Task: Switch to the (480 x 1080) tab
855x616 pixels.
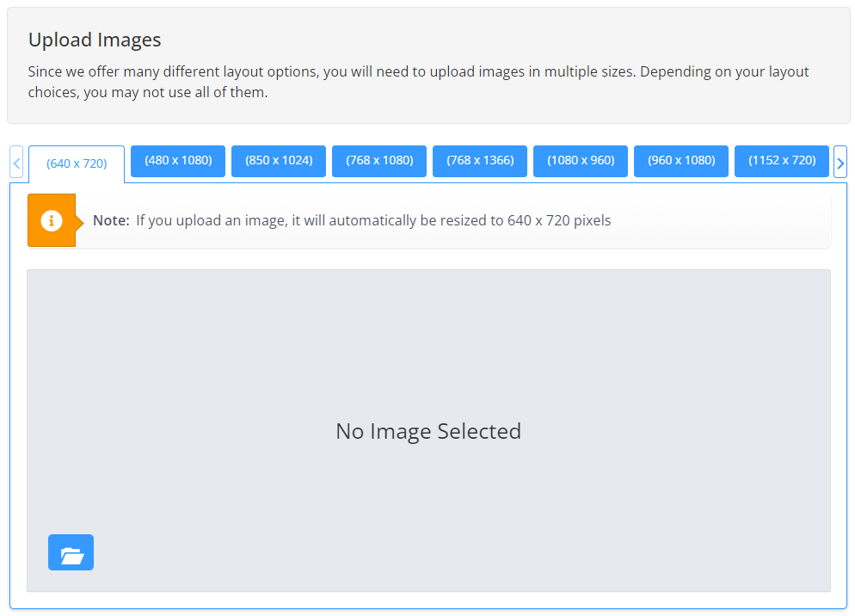Action: (178, 161)
